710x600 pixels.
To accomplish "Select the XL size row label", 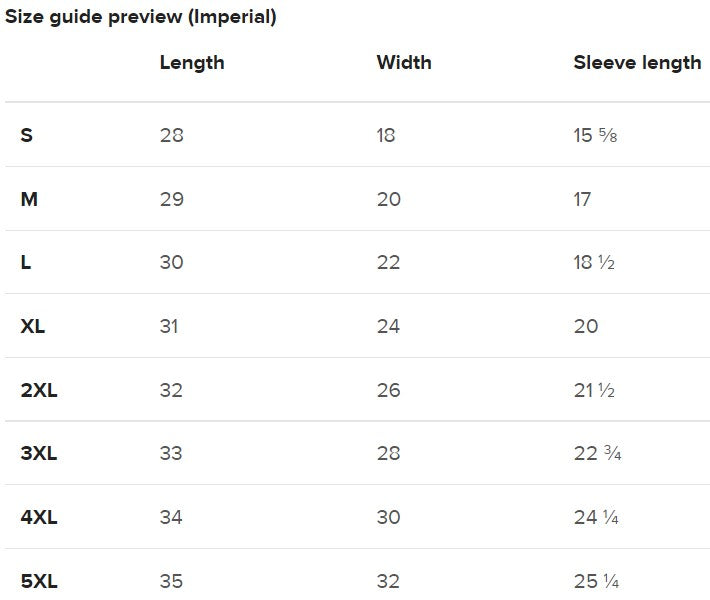I will (34, 326).
